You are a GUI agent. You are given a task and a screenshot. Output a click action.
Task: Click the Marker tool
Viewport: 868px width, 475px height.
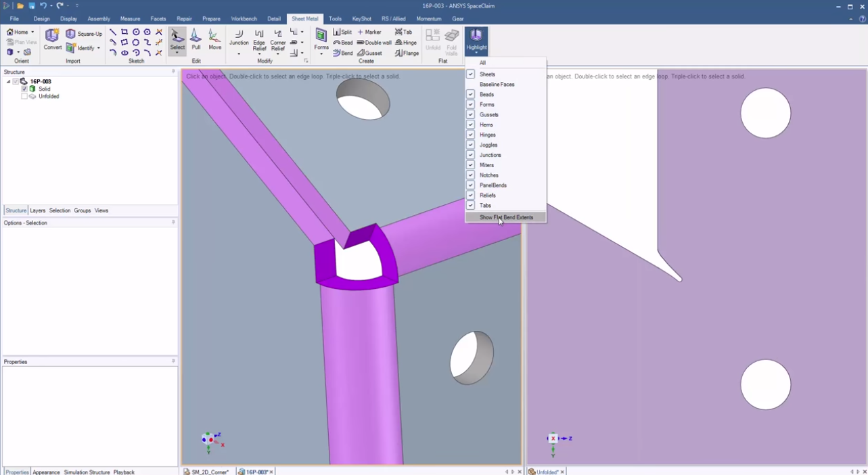click(x=369, y=32)
